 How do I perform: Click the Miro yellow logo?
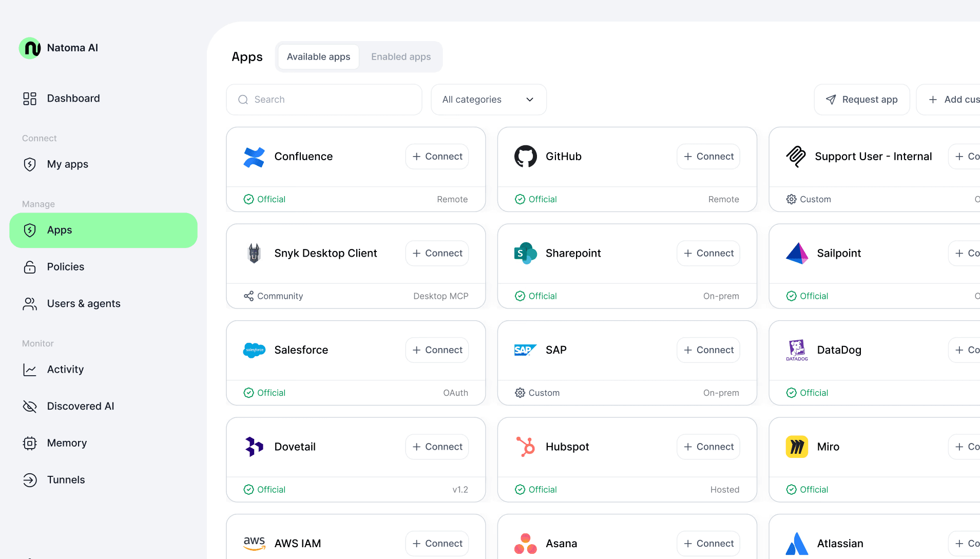pyautogui.click(x=797, y=447)
